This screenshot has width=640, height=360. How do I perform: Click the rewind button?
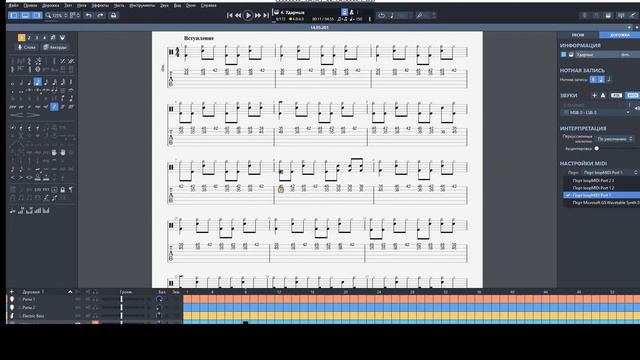click(x=238, y=16)
